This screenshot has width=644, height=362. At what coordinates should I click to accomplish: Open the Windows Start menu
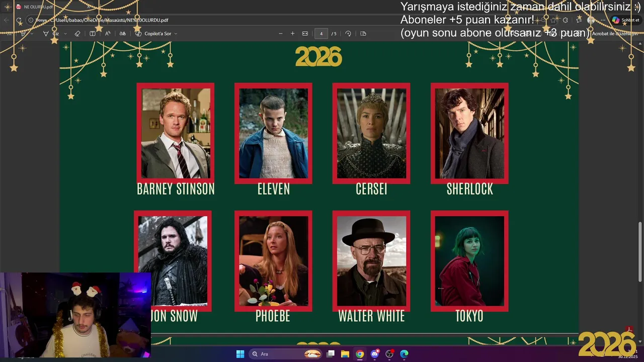(x=240, y=354)
